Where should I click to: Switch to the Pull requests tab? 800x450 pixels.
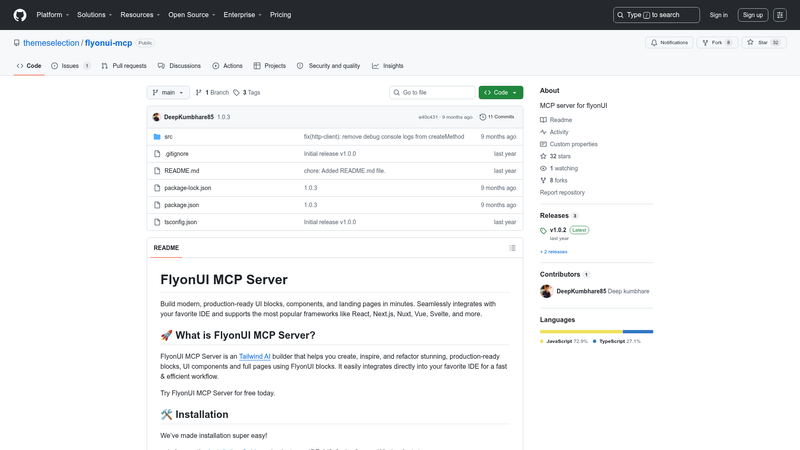pos(124,66)
